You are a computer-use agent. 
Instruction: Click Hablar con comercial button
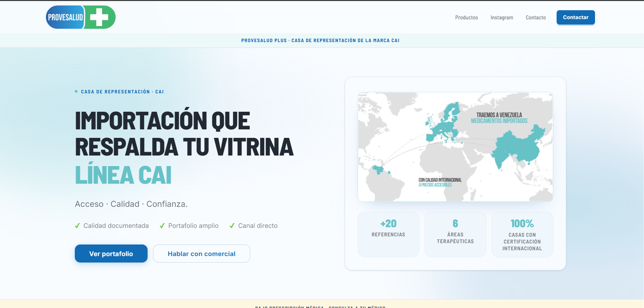tap(202, 254)
